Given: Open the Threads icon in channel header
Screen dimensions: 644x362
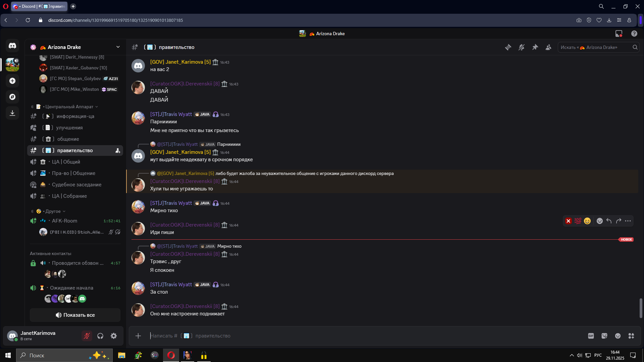Looking at the screenshot, I should pyautogui.click(x=508, y=47).
